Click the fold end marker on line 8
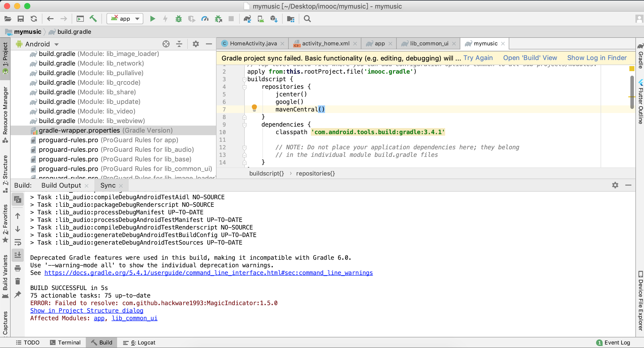 click(244, 117)
